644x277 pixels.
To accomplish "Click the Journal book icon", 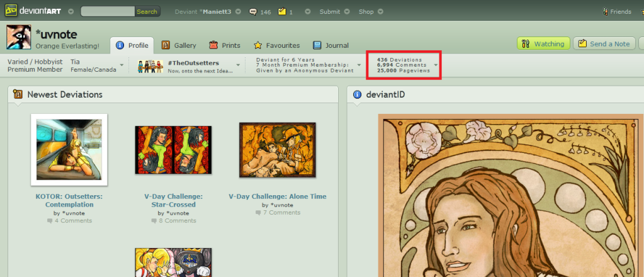I will (x=317, y=45).
